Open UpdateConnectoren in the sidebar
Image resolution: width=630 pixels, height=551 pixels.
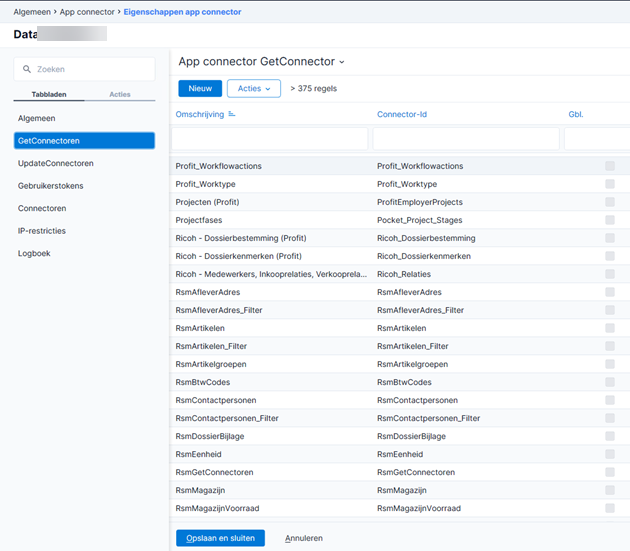[56, 163]
